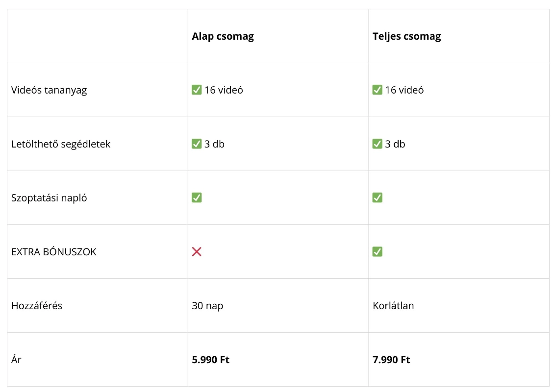Click the 30 nap access cell
Image resolution: width=555 pixels, height=392 pixels.
pyautogui.click(x=207, y=306)
